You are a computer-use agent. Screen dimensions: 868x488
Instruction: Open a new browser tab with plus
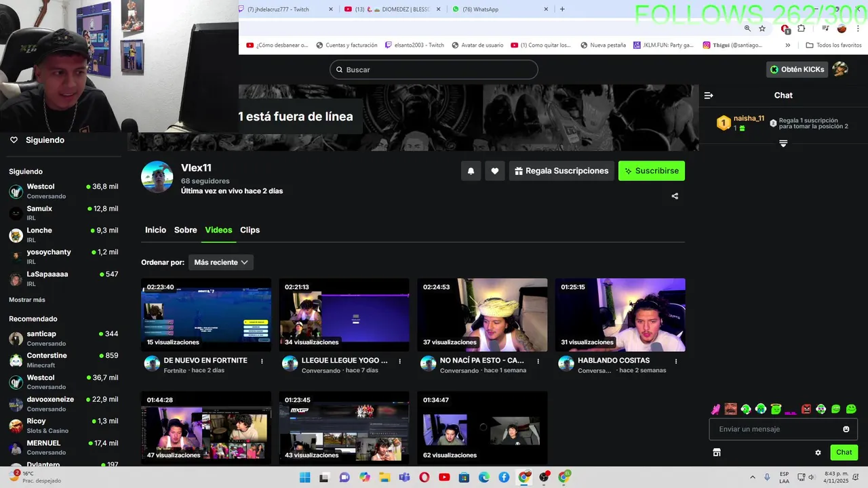point(562,9)
